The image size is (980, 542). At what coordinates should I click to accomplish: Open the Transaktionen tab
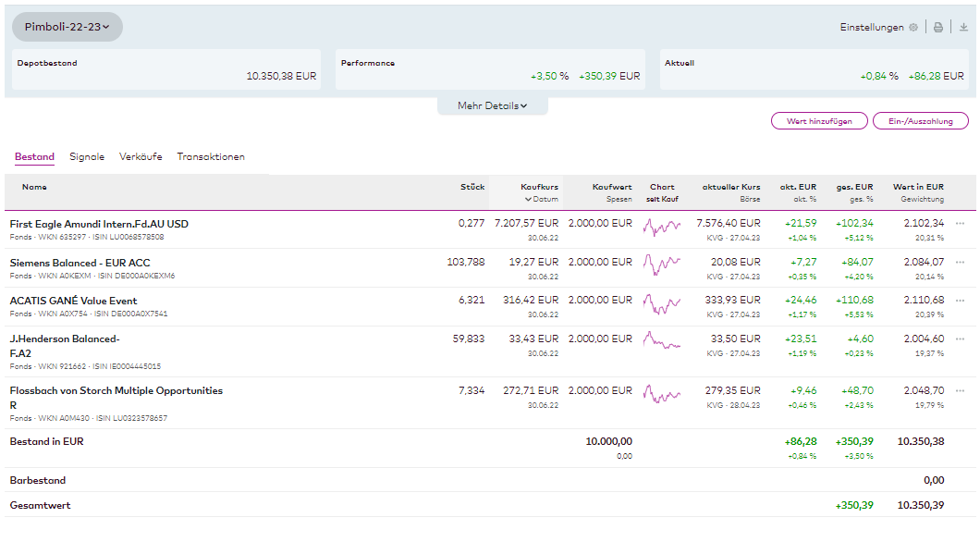211,157
